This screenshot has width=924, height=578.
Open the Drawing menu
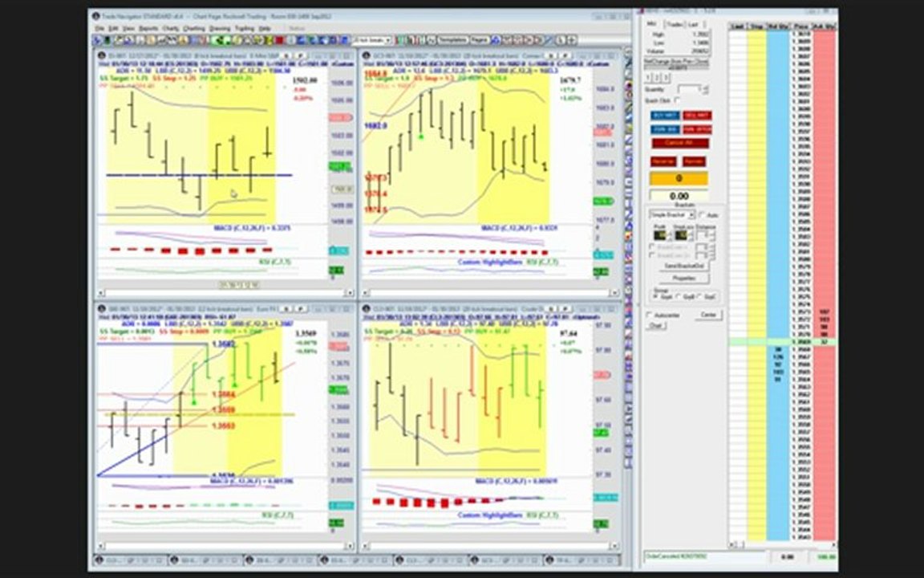[x=220, y=28]
